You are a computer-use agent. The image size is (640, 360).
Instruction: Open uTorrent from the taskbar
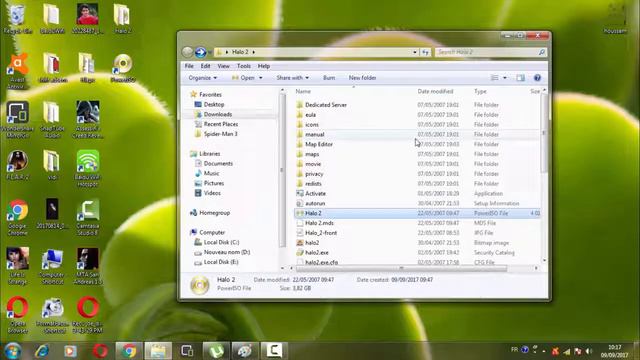pyautogui.click(x=216, y=351)
